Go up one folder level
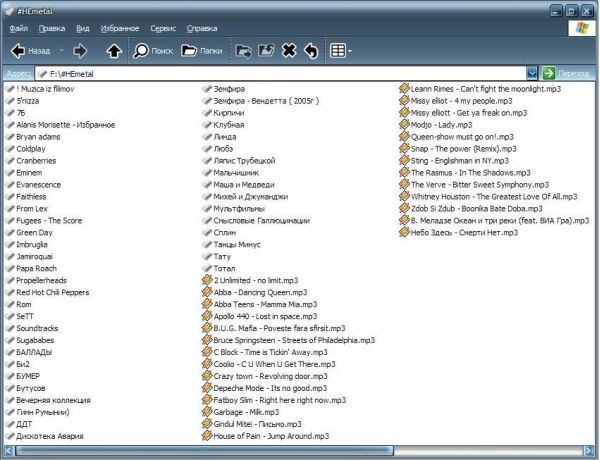The image size is (600, 460). click(114, 51)
